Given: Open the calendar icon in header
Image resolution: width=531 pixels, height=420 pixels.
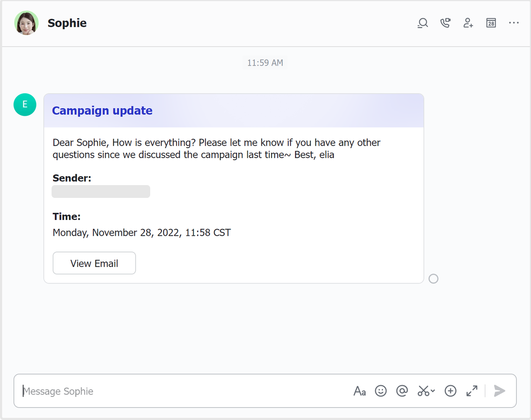Looking at the screenshot, I should tap(491, 23).
